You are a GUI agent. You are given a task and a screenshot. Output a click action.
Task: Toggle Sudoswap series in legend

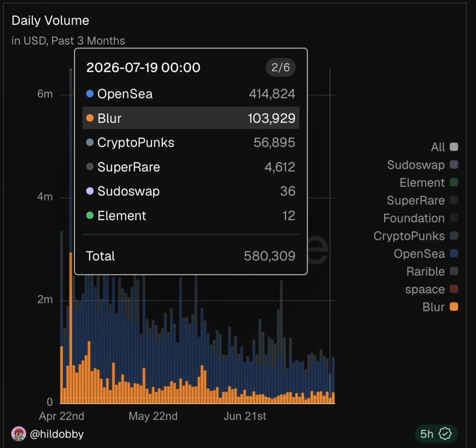(x=423, y=165)
